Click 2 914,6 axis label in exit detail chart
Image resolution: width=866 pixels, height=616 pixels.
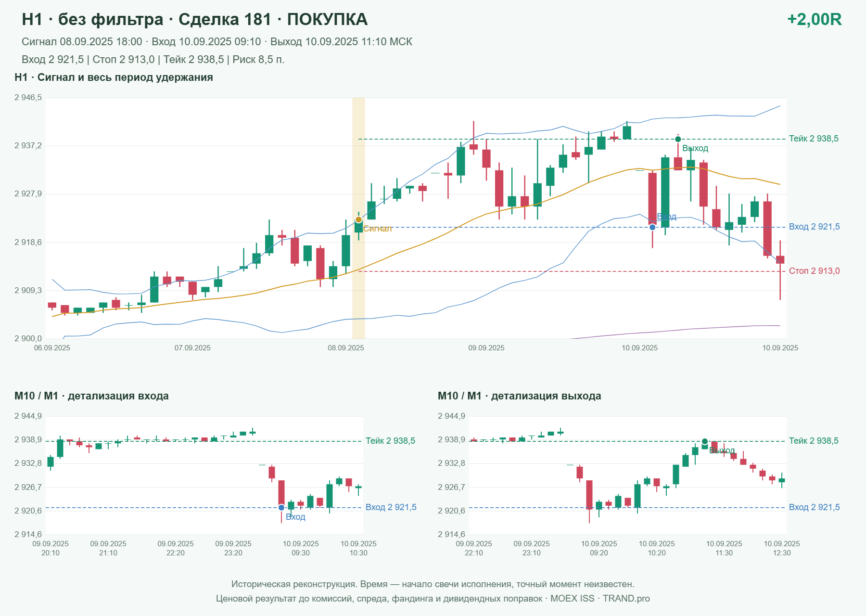[452, 534]
